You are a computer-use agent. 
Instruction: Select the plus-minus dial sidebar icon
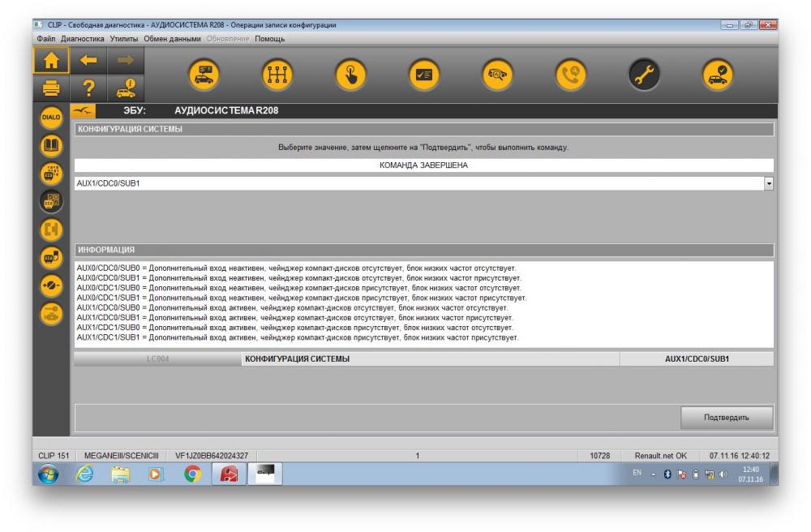tap(51, 285)
